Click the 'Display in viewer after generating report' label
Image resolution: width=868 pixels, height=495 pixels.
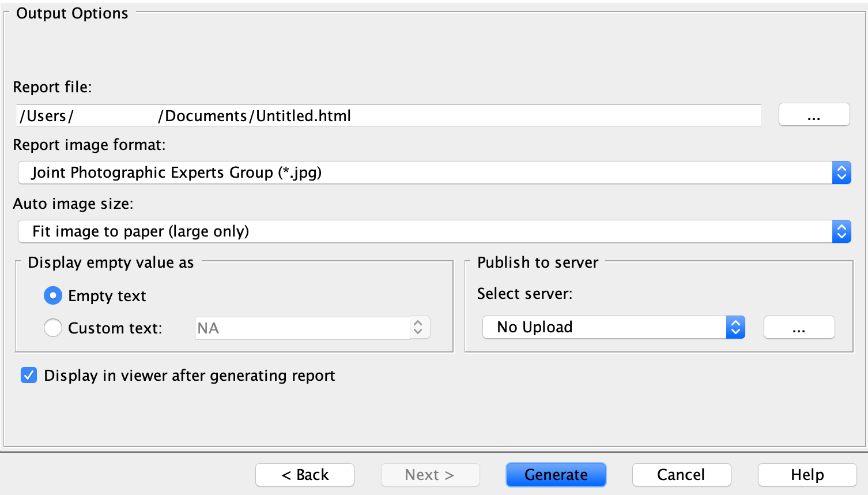click(189, 376)
